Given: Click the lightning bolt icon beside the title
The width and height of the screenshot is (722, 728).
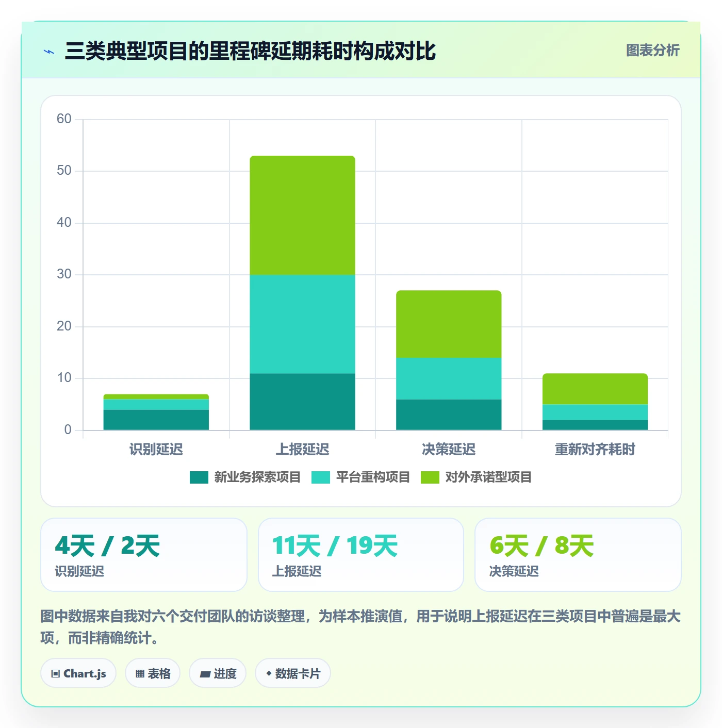Looking at the screenshot, I should click(x=49, y=52).
